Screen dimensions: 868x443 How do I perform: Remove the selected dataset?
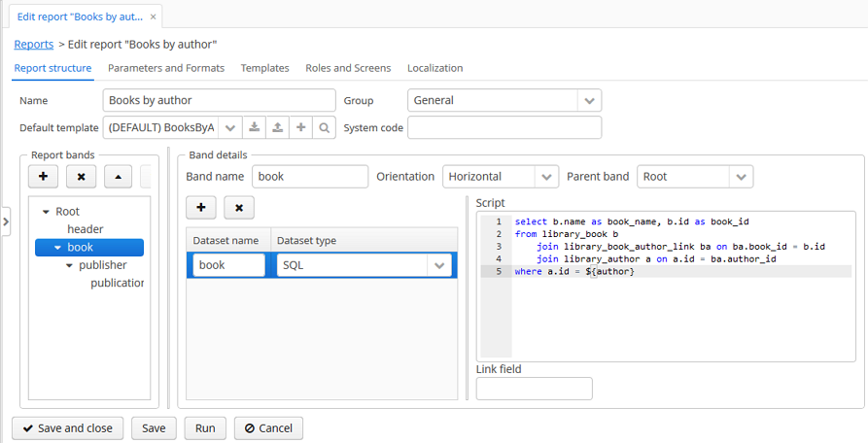coord(238,207)
